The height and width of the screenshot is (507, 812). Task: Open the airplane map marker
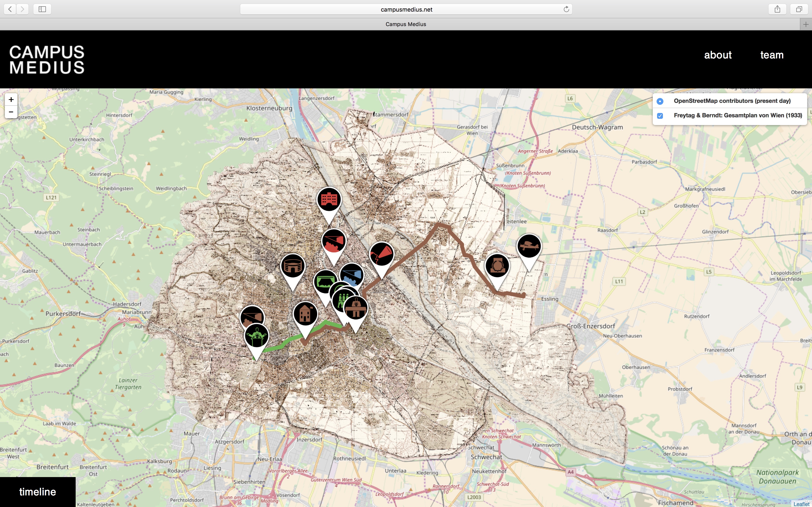click(529, 246)
